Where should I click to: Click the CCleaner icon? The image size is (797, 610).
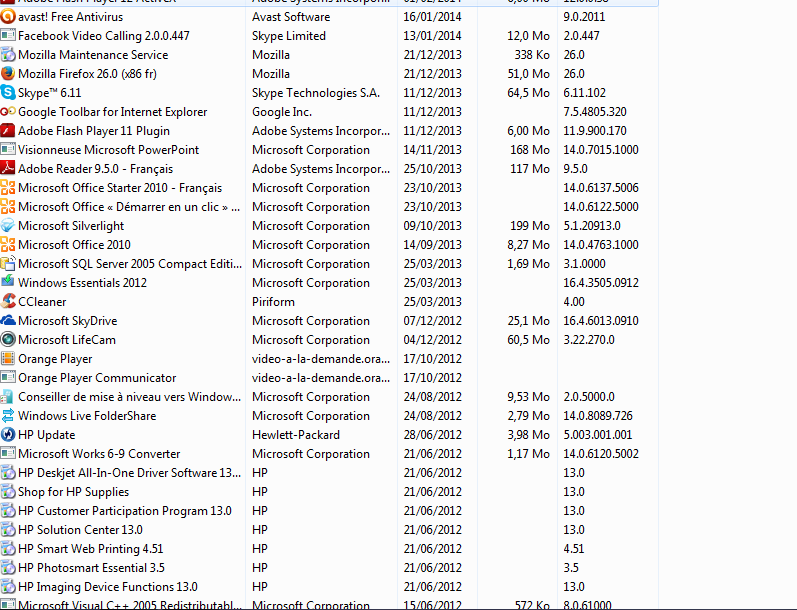tap(8, 301)
